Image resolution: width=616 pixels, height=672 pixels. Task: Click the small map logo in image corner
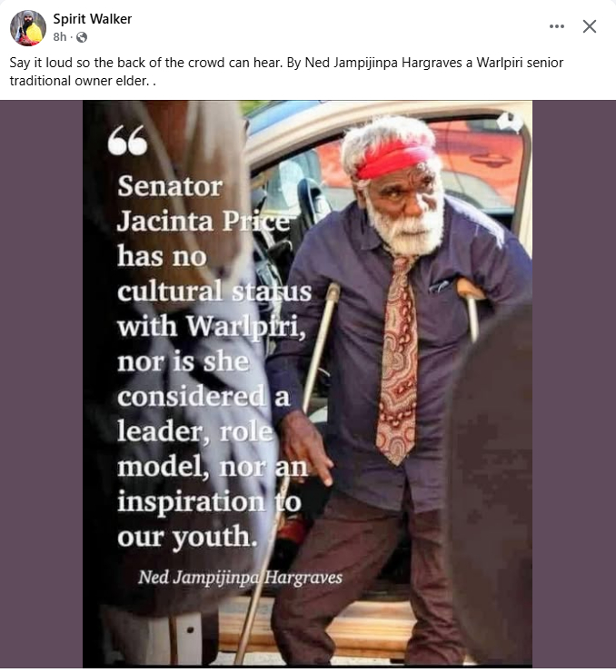point(511,122)
